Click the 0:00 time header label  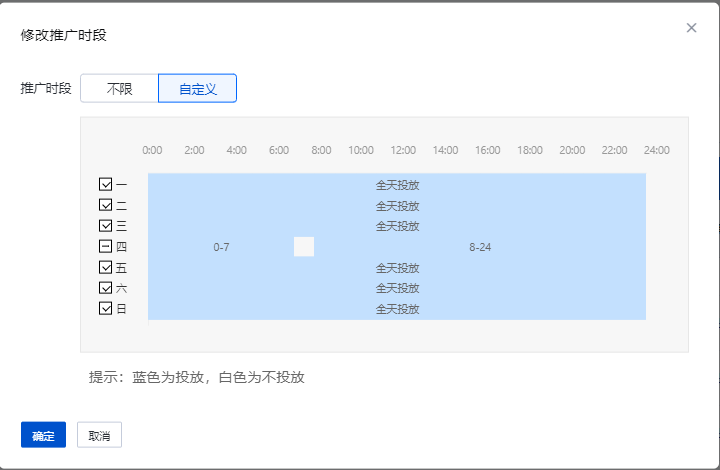(152, 150)
